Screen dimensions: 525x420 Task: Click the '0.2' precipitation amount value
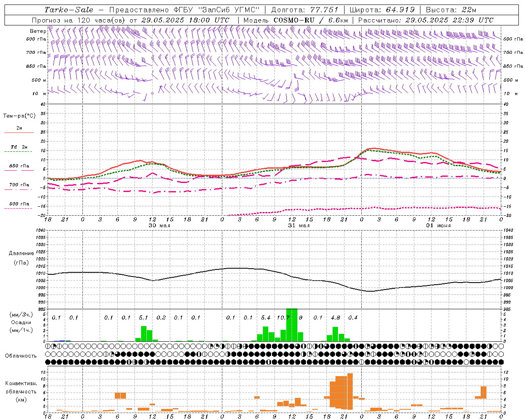[161, 317]
